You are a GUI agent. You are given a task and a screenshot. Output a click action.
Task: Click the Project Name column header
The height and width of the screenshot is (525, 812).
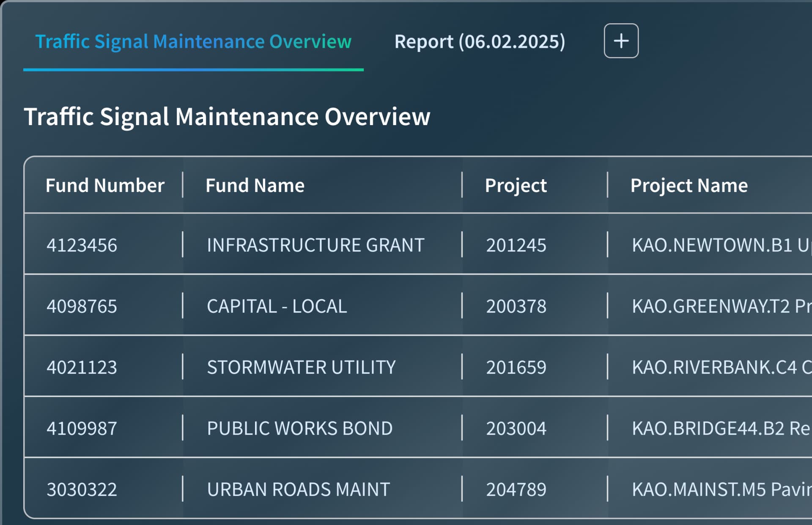click(x=689, y=186)
